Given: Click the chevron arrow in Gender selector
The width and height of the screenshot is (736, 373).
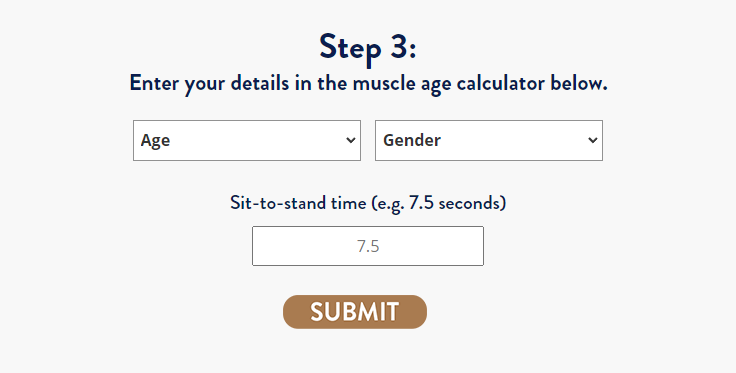Looking at the screenshot, I should (593, 140).
